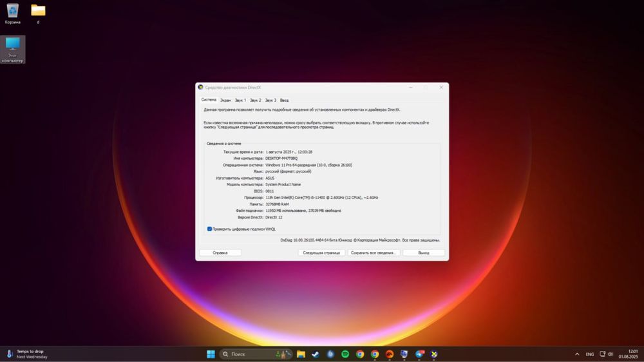
Task: Click the DirectX icon in the dialog title bar
Action: [x=200, y=87]
